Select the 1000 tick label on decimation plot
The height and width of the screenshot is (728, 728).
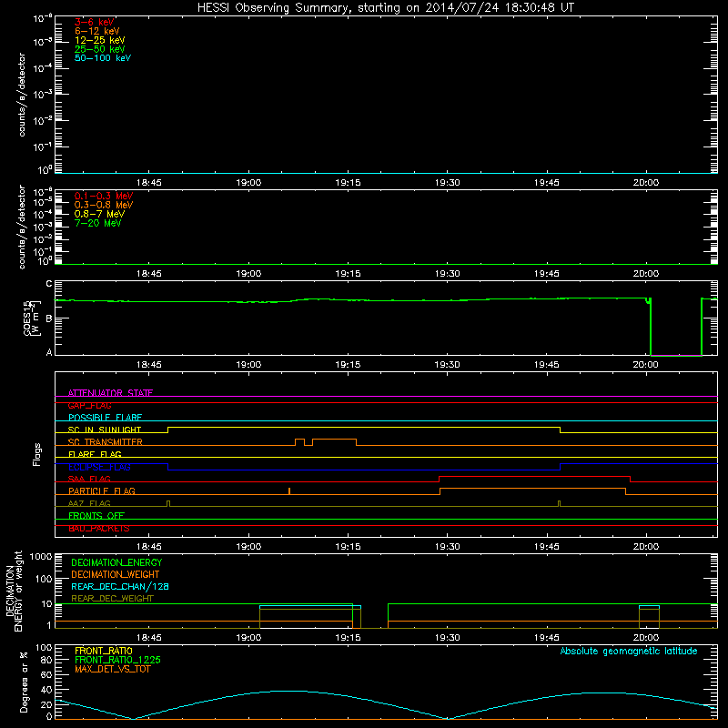coord(41,556)
